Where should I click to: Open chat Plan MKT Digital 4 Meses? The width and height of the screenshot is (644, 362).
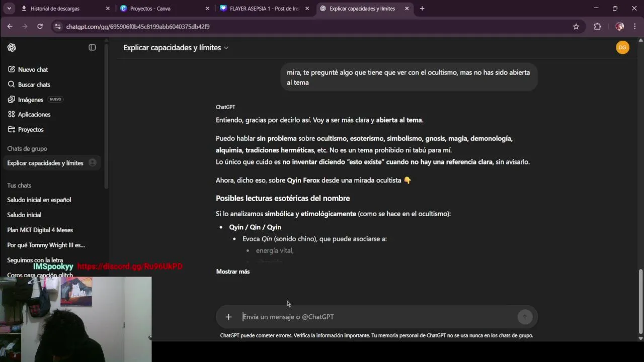pyautogui.click(x=40, y=230)
